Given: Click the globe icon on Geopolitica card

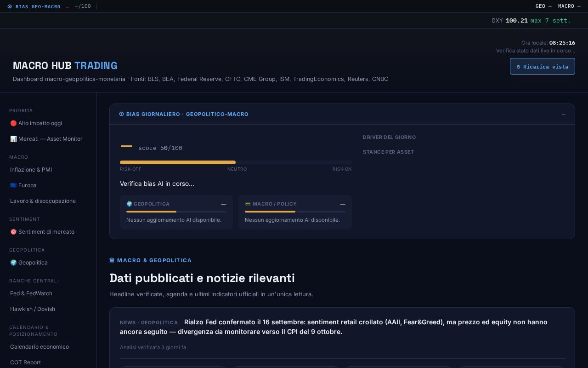Looking at the screenshot, I should coord(129,204).
